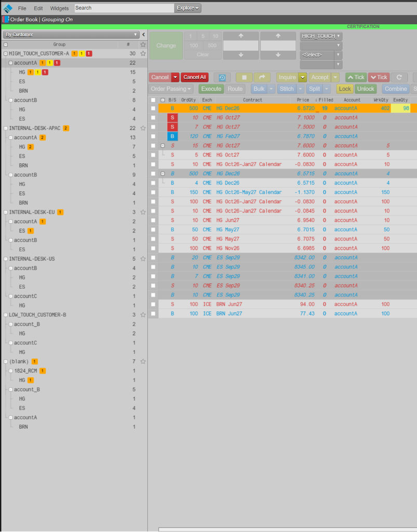This screenshot has height=532, width=417.
Task: Click the orange 2 badge on INTERNAL-DESK-APAC
Action: tap(66, 128)
